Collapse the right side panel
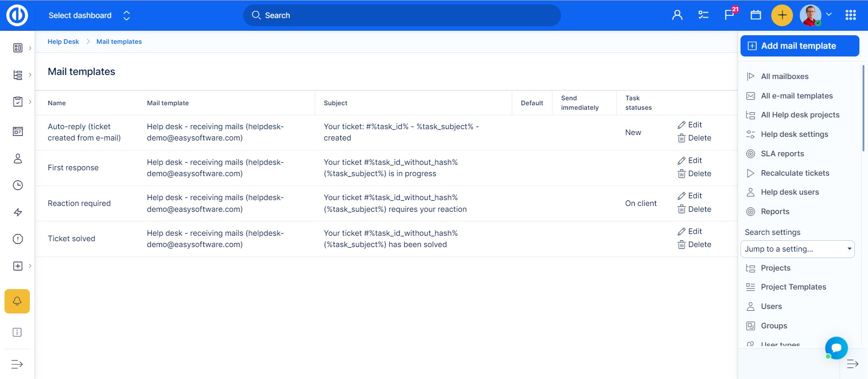Screen dimensions: 868x379 852,364
